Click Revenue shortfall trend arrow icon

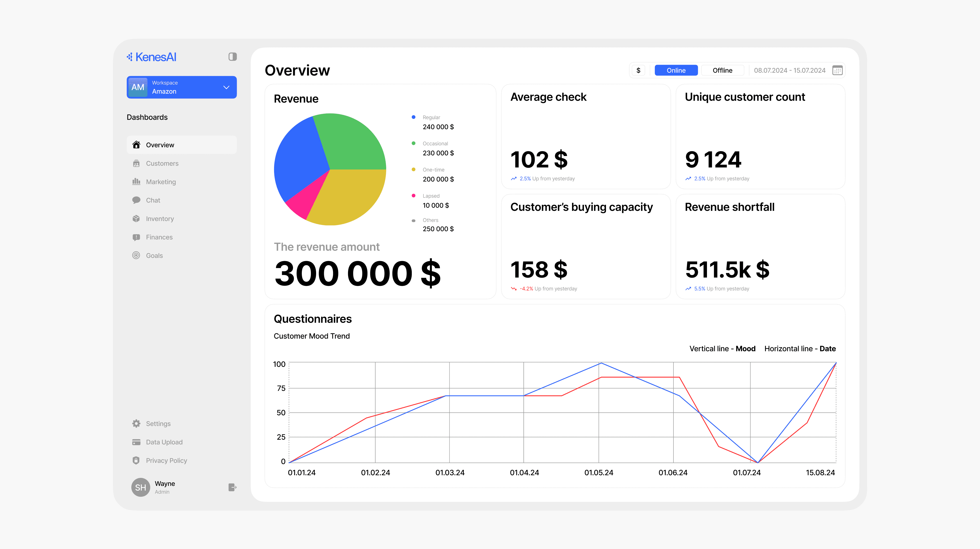coord(688,289)
